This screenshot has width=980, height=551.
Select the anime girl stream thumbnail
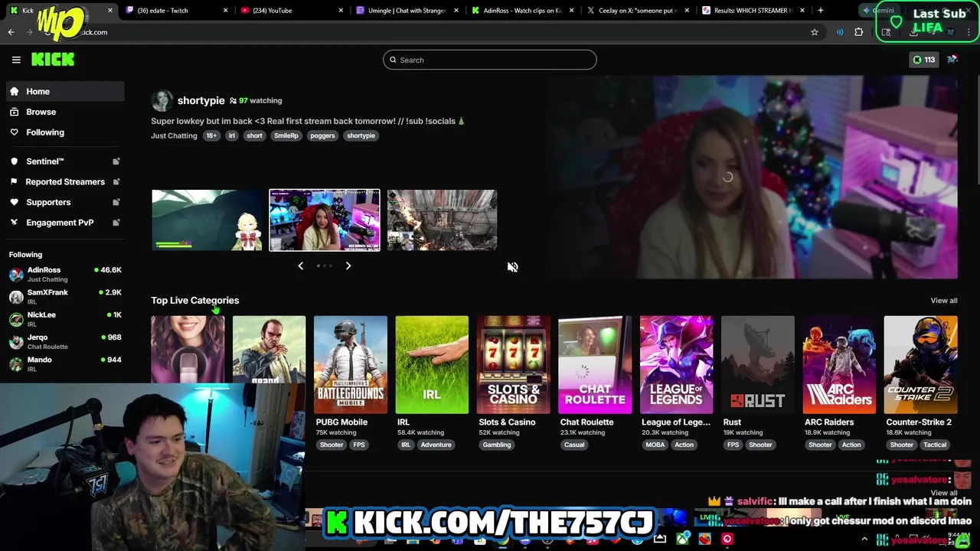coord(207,220)
